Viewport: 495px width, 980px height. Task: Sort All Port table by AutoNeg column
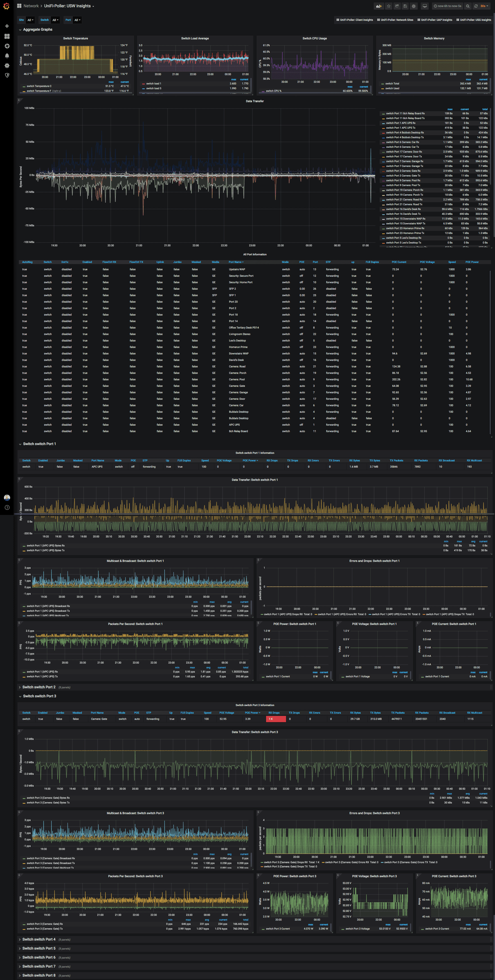tap(27, 262)
